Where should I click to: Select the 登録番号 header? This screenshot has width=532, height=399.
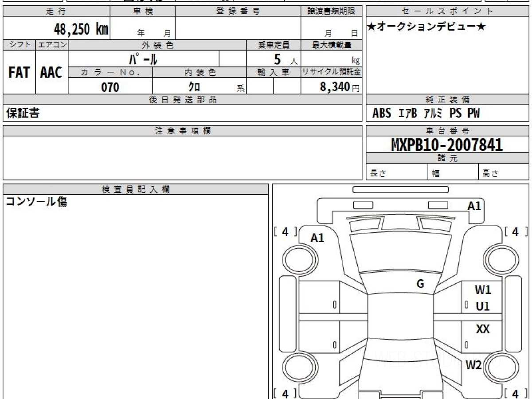click(238, 12)
